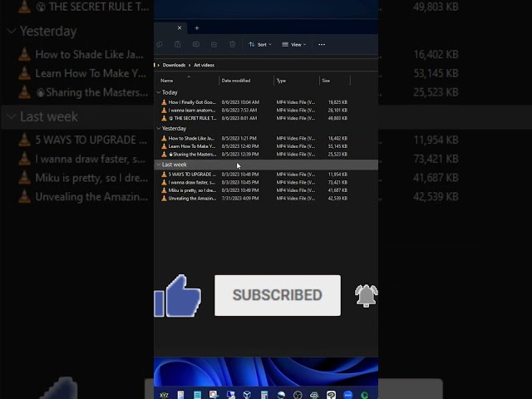Select file name I wanna learn anatom...
This screenshot has width=532, height=399.
(192, 110)
